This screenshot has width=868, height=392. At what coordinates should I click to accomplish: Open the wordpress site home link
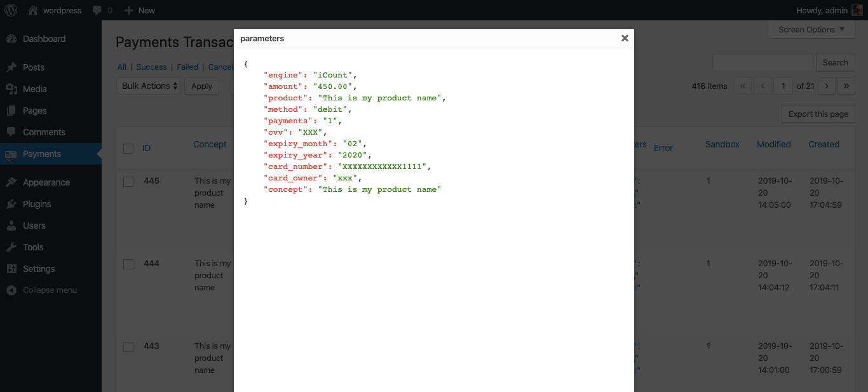pyautogui.click(x=55, y=10)
